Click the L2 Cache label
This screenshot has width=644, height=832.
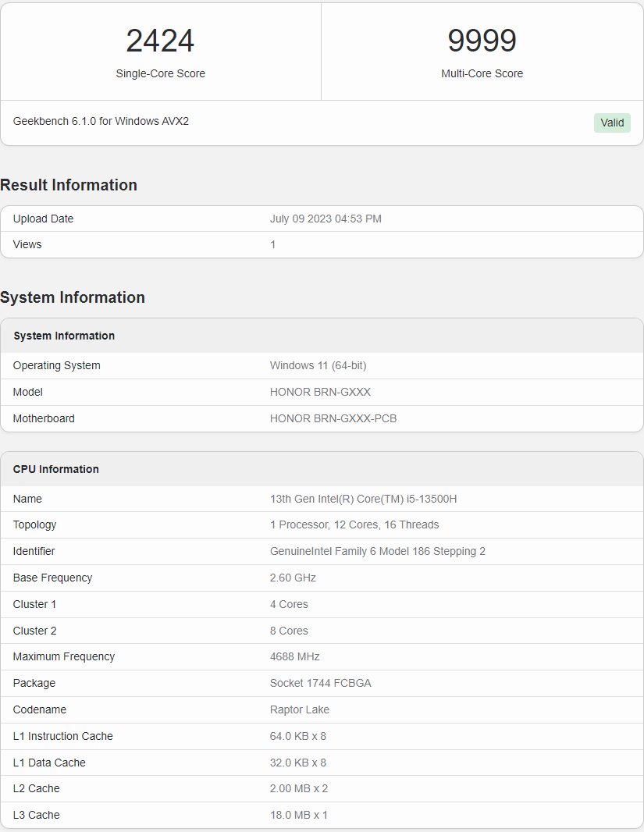point(36,789)
